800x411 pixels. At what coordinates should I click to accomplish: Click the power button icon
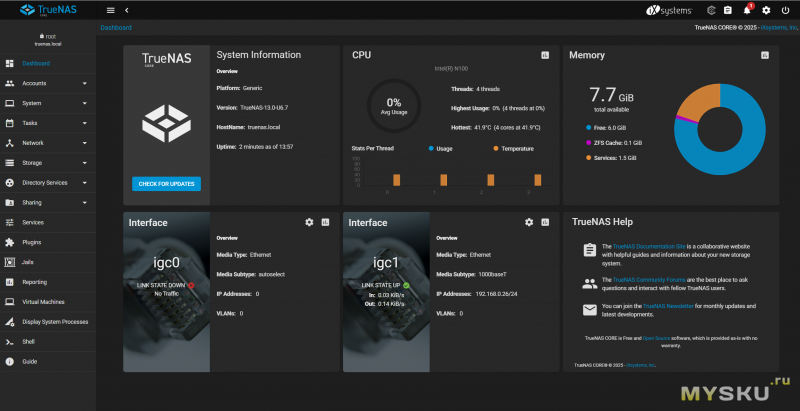785,10
